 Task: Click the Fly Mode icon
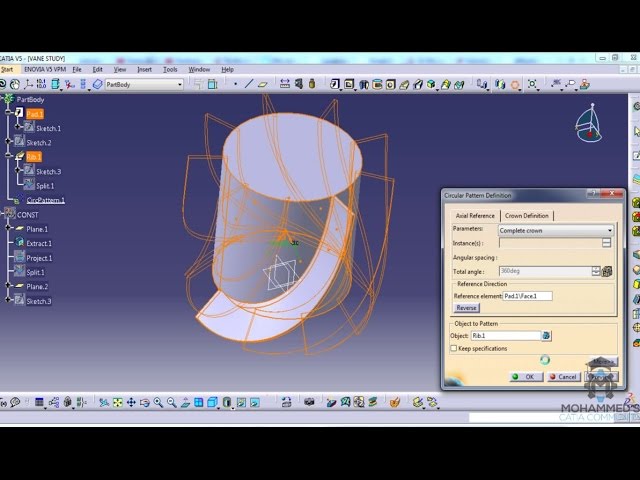pyautogui.click(x=104, y=403)
